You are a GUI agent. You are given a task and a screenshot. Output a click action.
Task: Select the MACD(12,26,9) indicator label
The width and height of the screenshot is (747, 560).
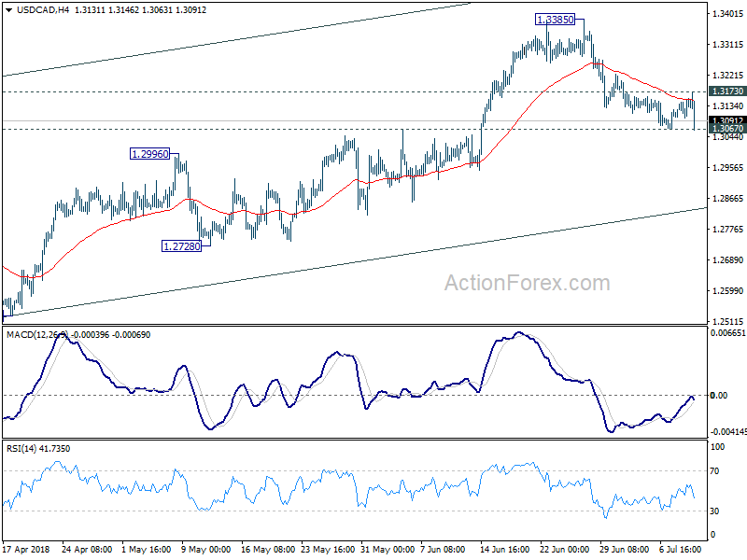37,335
